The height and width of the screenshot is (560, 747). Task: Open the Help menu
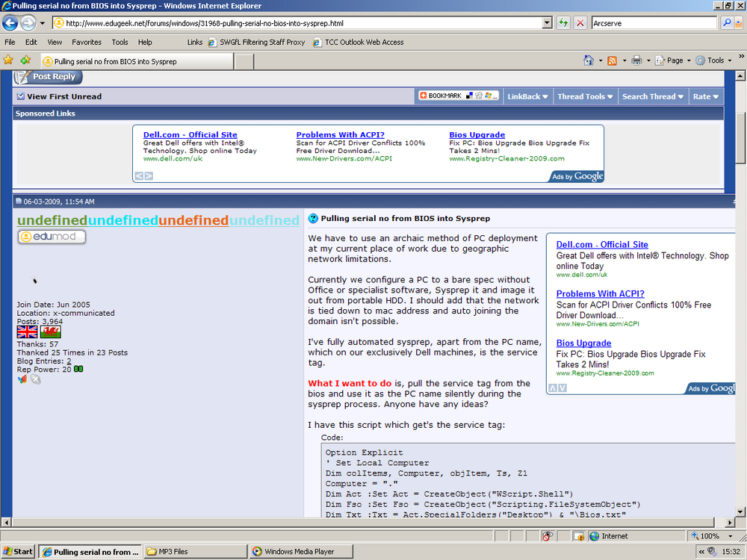pyautogui.click(x=145, y=43)
